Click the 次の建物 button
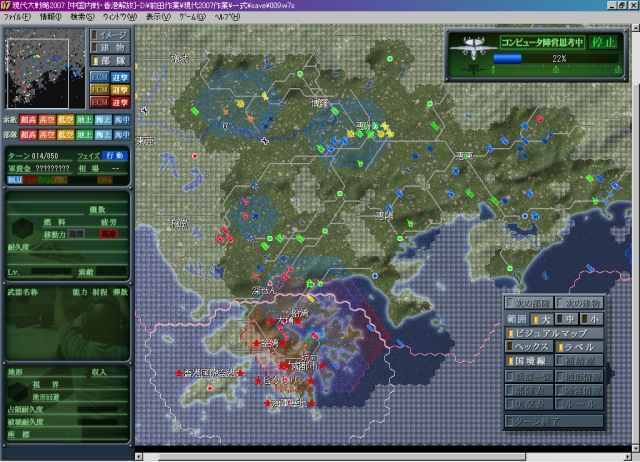Screen dimensions: 640x462 tap(579, 303)
